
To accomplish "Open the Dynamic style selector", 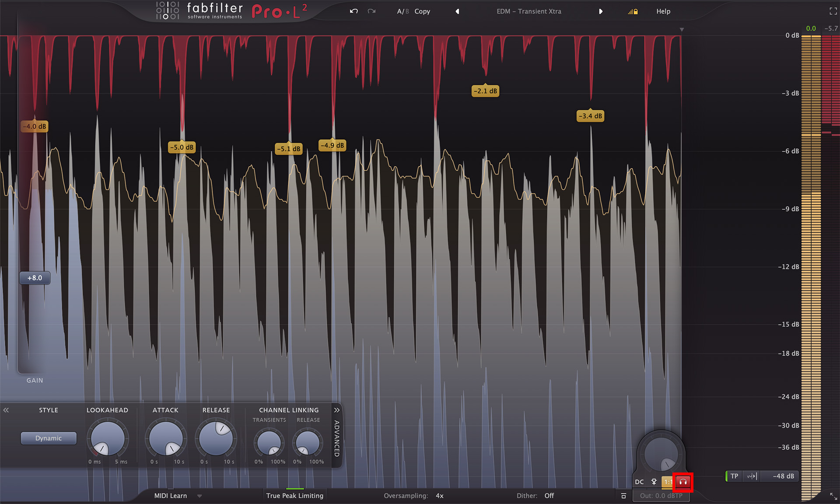I will 49,438.
